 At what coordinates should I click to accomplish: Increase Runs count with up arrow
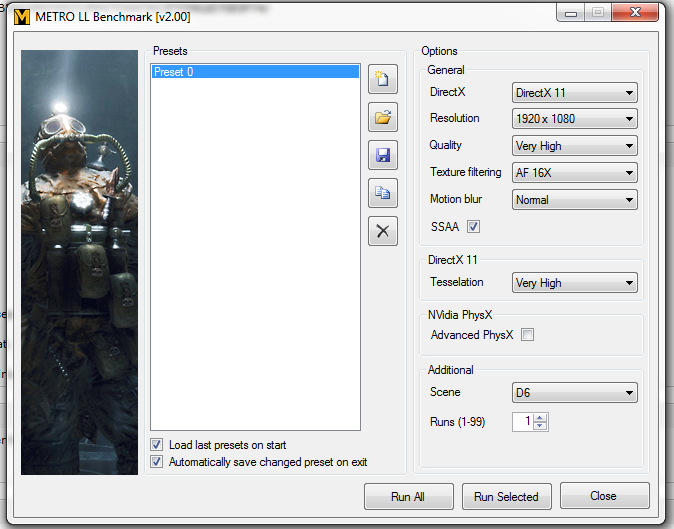click(540, 417)
